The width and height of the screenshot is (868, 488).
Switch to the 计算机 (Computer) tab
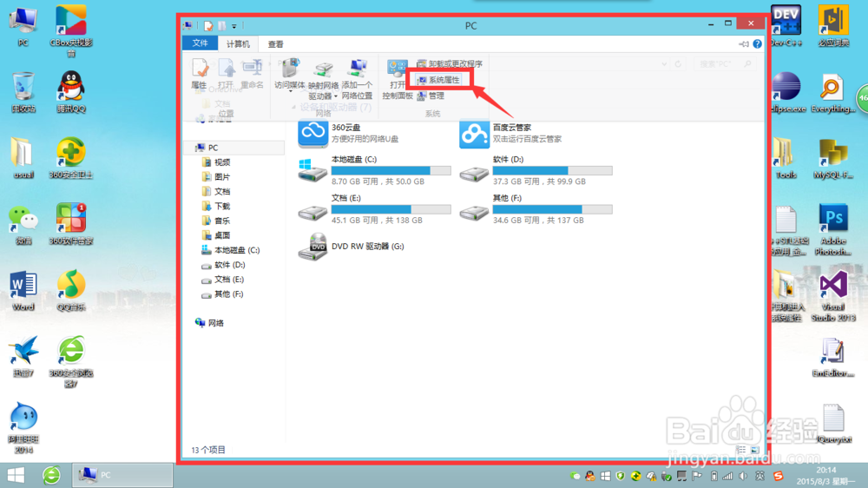238,43
